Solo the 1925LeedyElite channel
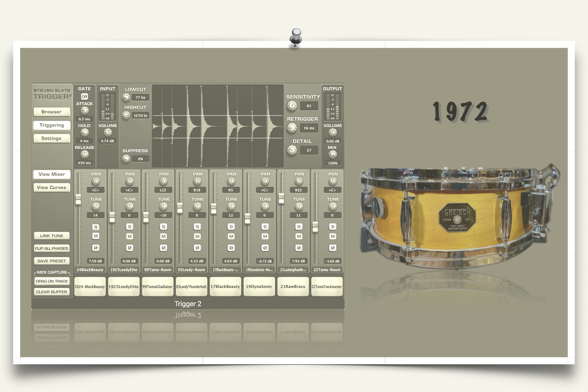The image size is (588, 392). 129,227
